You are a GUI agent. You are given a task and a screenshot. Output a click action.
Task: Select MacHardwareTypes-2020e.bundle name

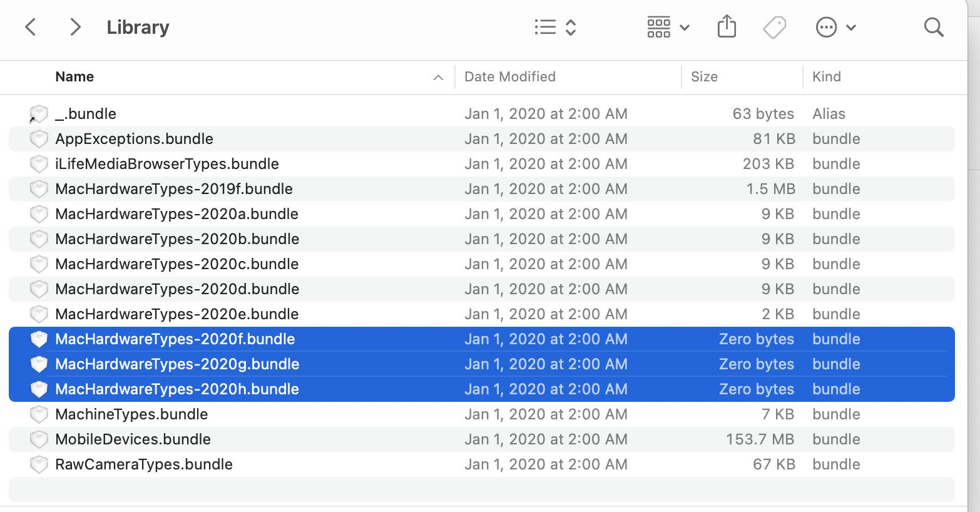[x=176, y=314]
